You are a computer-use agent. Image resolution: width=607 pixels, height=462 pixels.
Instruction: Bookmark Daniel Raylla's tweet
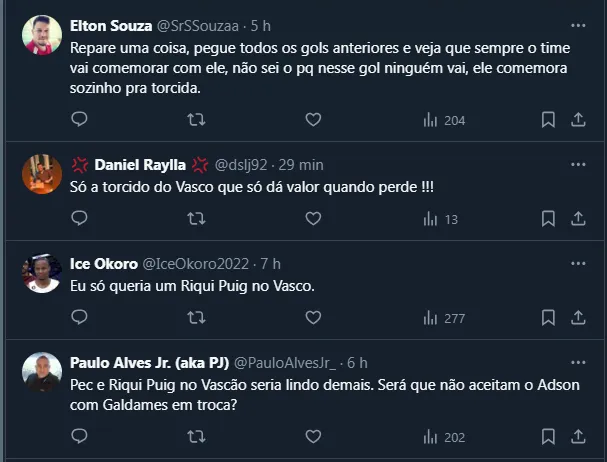pyautogui.click(x=548, y=219)
